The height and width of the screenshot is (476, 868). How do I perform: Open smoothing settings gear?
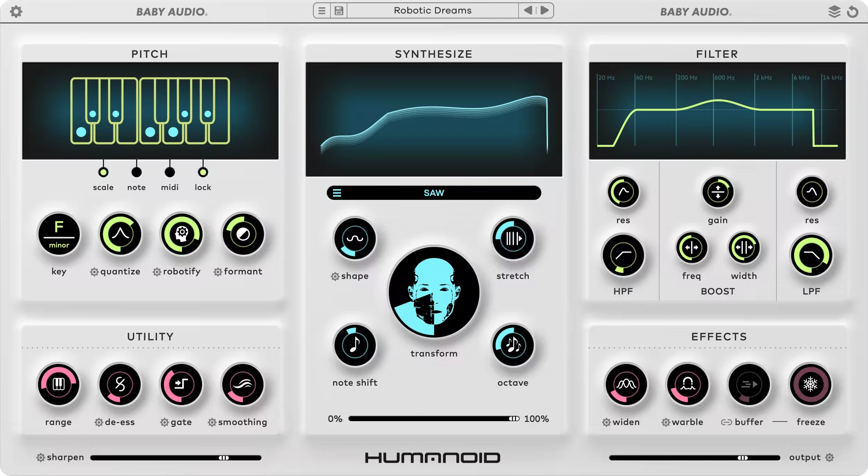212,423
